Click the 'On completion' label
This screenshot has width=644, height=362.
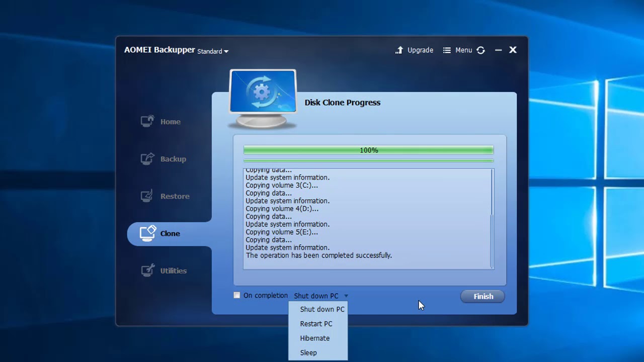266,296
